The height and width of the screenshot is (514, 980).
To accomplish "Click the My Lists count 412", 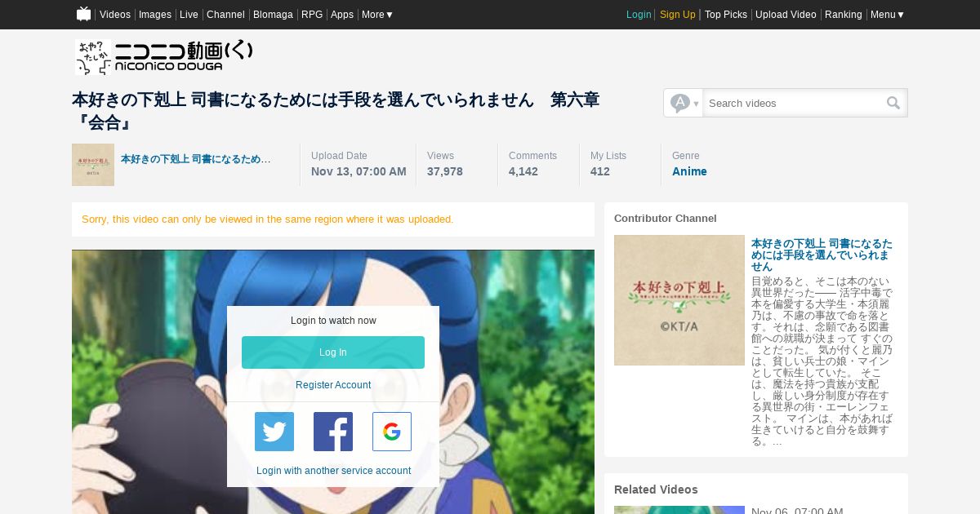I will tap(600, 171).
